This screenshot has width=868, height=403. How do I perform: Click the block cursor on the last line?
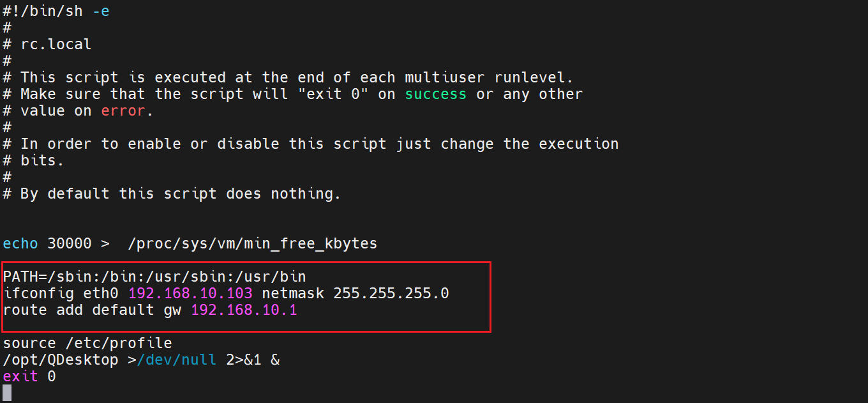click(x=7, y=393)
